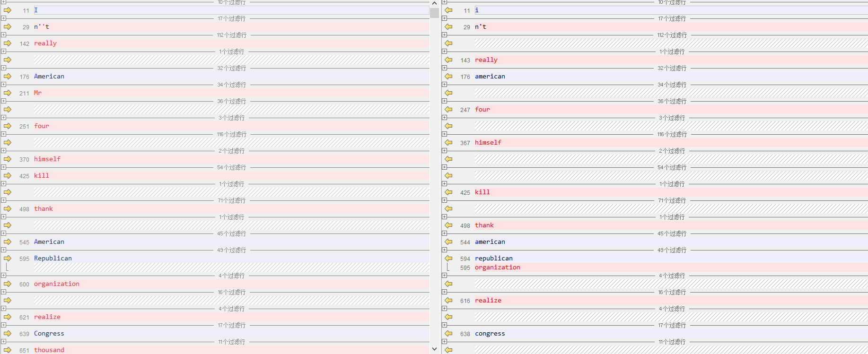Click copy arrow beside left line 142 really
The image size is (868, 354).
8,43
